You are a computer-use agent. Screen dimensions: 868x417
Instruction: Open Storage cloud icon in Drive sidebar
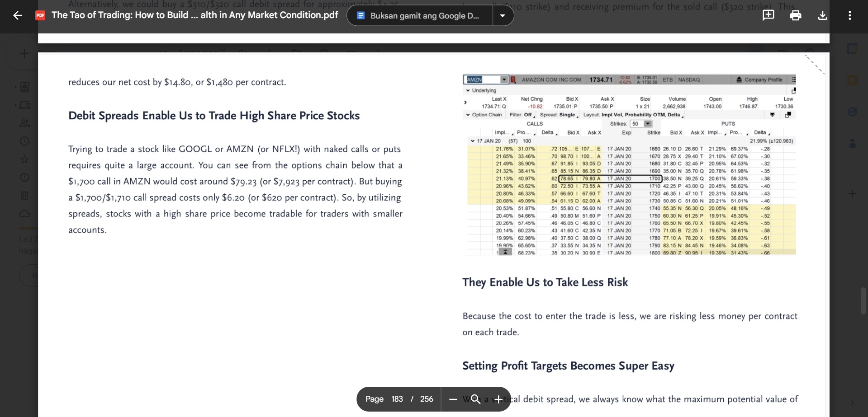(25, 213)
